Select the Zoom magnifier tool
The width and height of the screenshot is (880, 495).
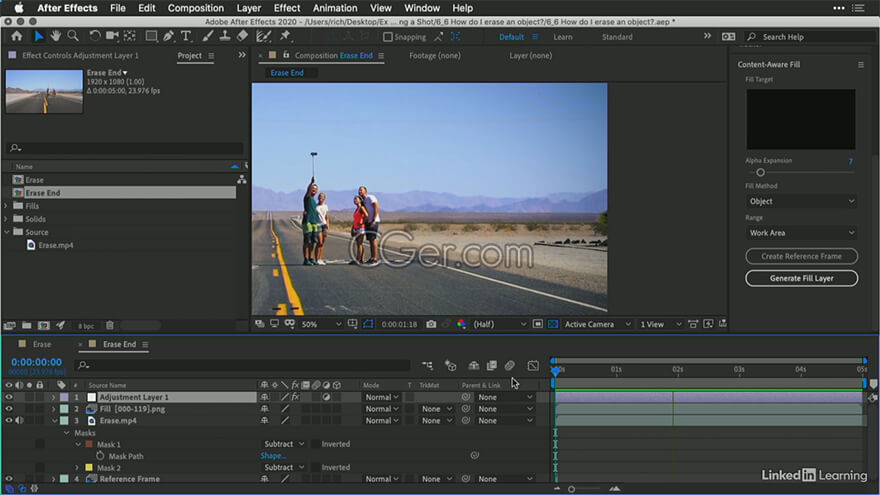tap(73, 36)
